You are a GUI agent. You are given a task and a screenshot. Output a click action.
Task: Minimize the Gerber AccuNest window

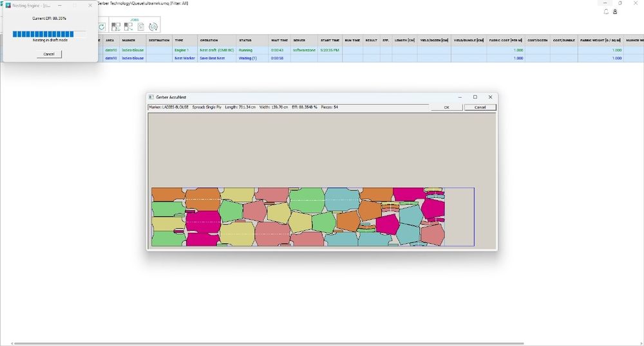(x=460, y=97)
